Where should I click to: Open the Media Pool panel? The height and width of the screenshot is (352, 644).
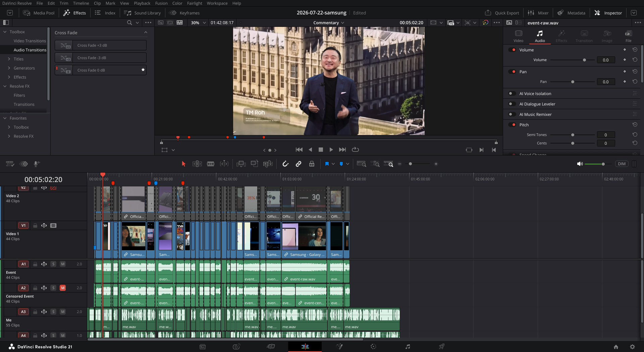pyautogui.click(x=39, y=13)
